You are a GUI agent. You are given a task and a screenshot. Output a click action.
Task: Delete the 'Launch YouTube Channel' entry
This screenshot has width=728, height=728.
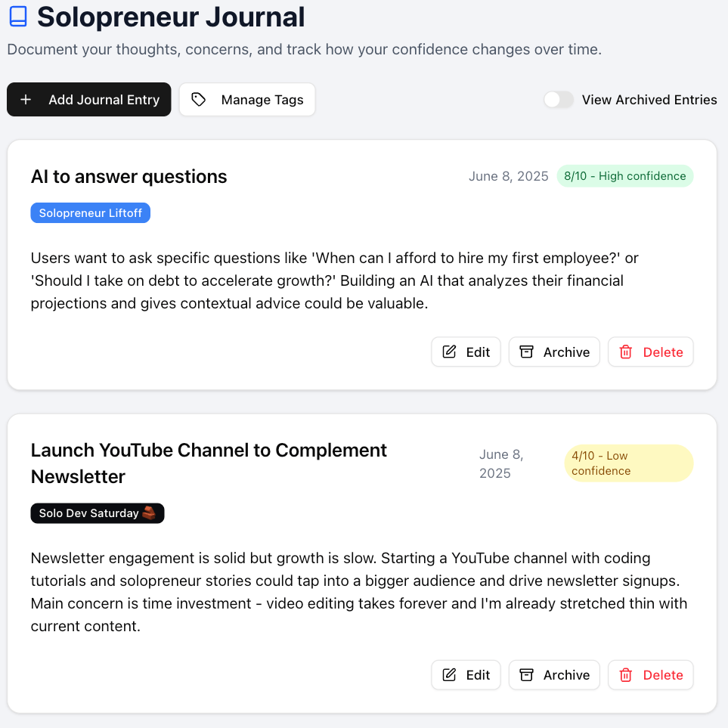point(650,674)
